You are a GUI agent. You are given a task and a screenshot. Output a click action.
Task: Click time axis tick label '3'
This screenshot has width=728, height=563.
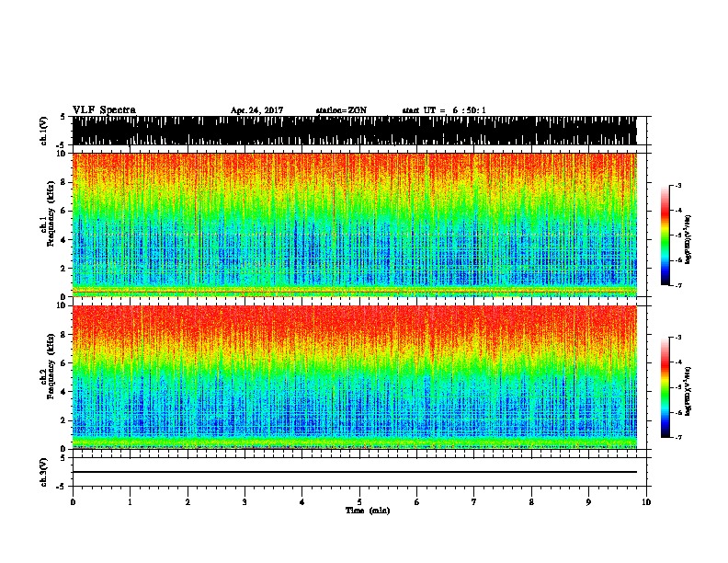coord(245,502)
